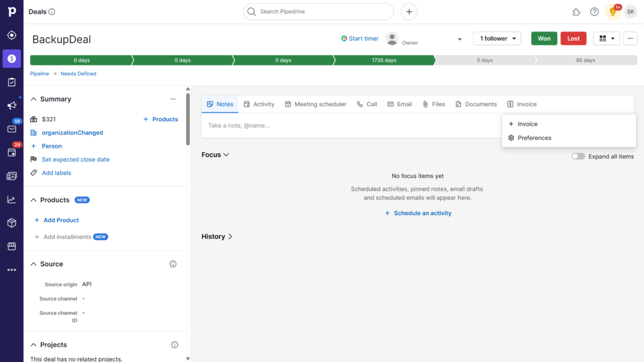Mark the deal as Won

click(544, 38)
